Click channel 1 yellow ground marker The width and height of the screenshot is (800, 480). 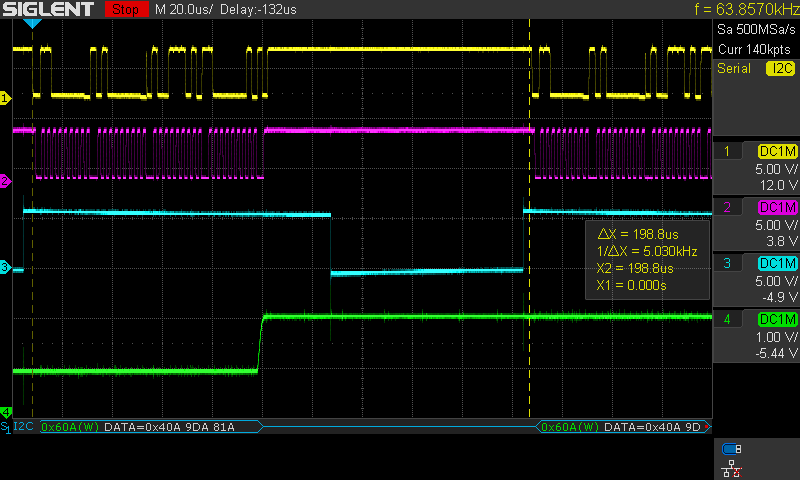(x=5, y=98)
